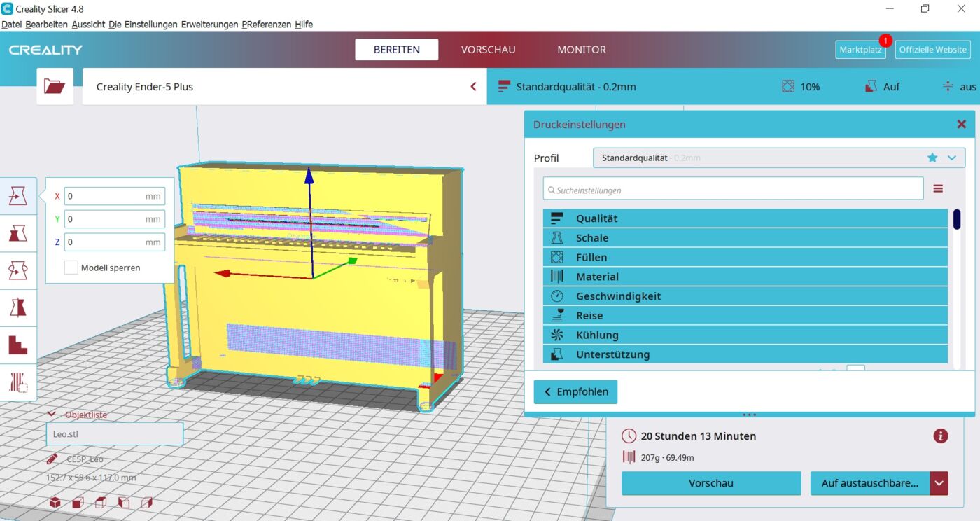The height and width of the screenshot is (521, 980).
Task: Switch to left side view cube
Action: pos(124,502)
